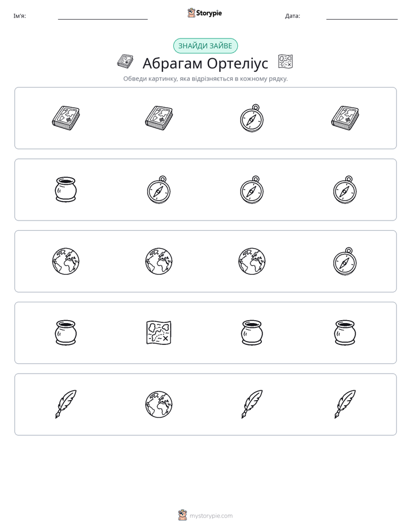The image size is (411, 532).
Task: Click the first globe in row three
Action: pyautogui.click(x=66, y=261)
